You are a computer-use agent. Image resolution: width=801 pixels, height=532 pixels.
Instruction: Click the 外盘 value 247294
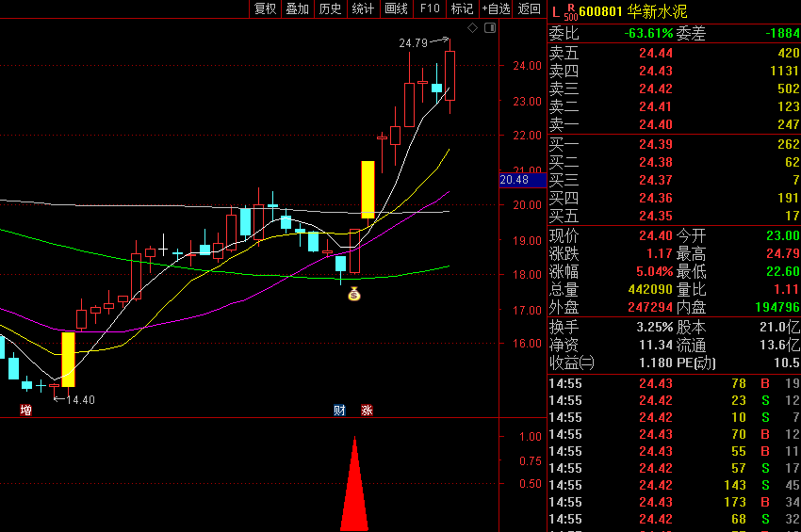[x=650, y=307]
